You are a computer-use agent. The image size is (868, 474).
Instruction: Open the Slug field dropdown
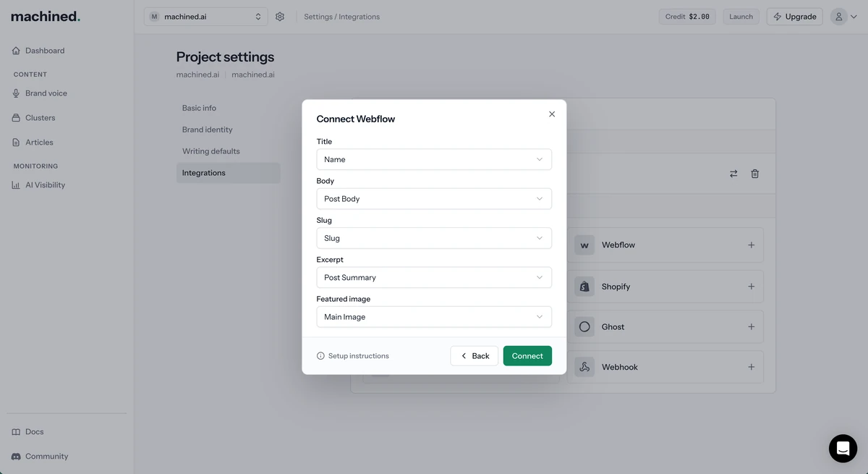coord(434,238)
